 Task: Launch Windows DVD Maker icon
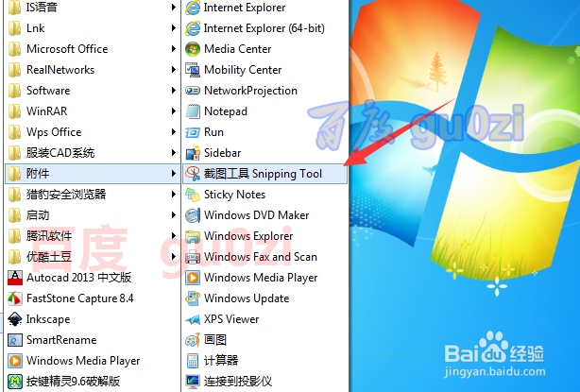193,215
